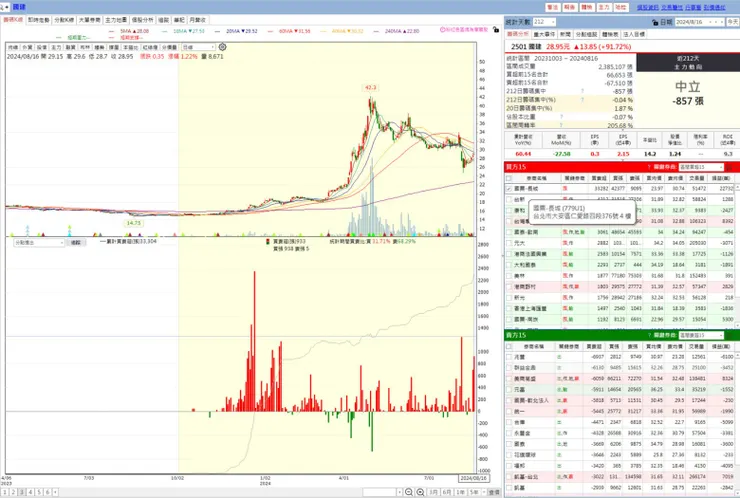The image size is (740, 498).
Task: Zoom out the chart with minus magnifier
Action: tap(409, 492)
